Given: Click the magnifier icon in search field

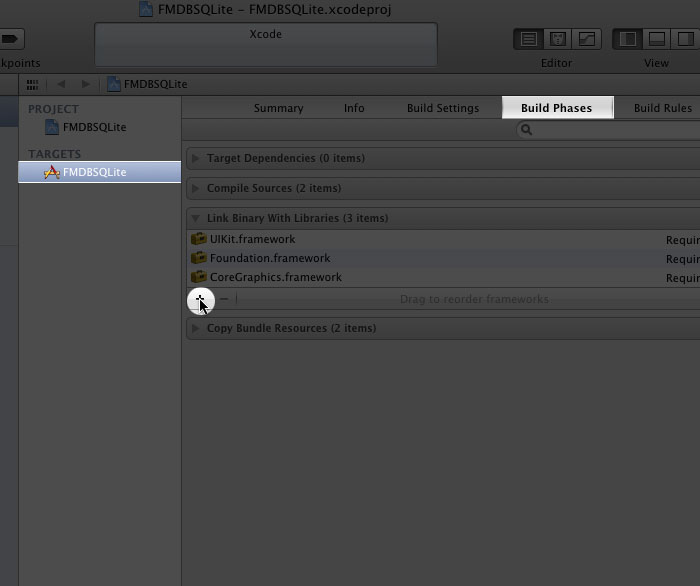Looking at the screenshot, I should [526, 130].
